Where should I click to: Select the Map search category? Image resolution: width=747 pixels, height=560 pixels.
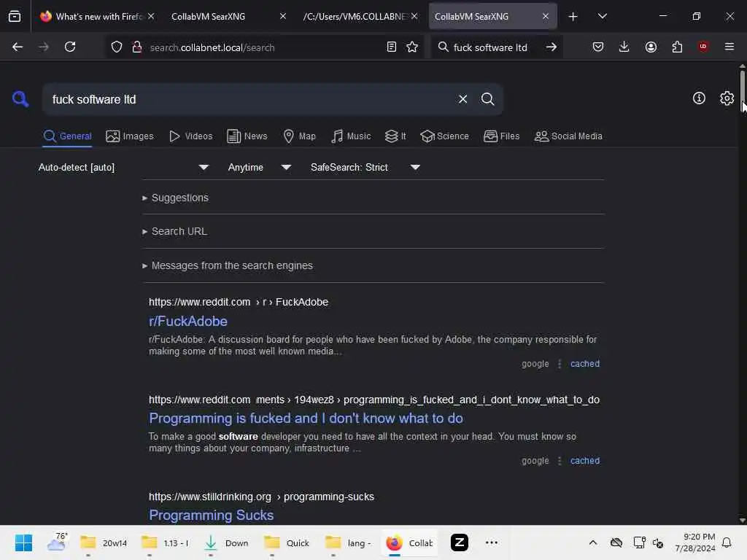pos(299,136)
